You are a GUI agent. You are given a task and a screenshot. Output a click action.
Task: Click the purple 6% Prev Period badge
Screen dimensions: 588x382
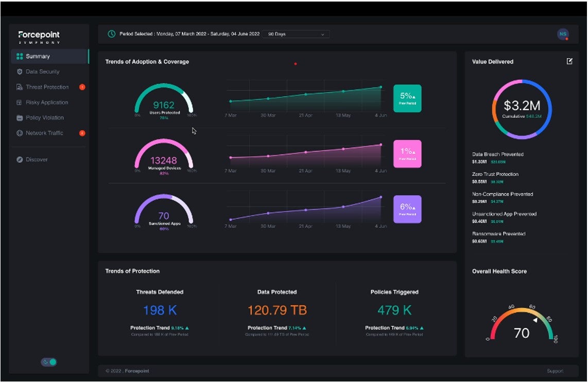point(407,209)
